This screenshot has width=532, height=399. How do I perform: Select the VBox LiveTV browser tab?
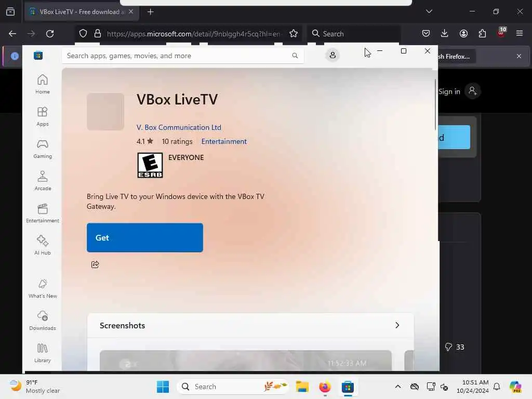81,12
